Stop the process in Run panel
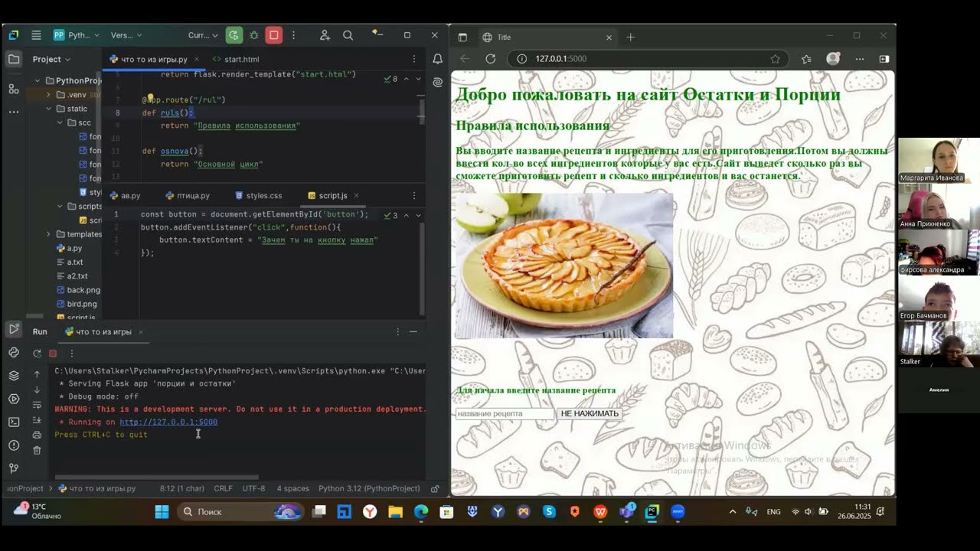 click(x=53, y=354)
